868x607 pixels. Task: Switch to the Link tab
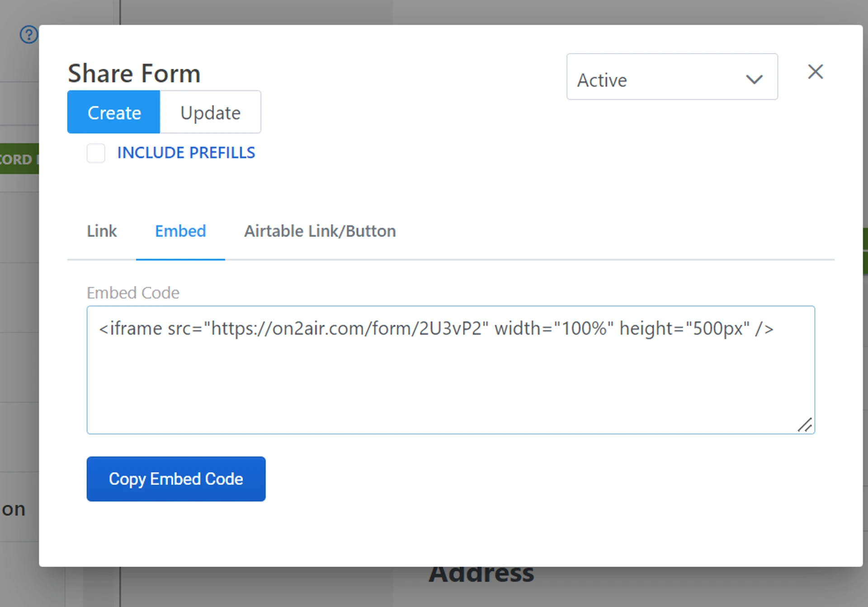click(102, 231)
